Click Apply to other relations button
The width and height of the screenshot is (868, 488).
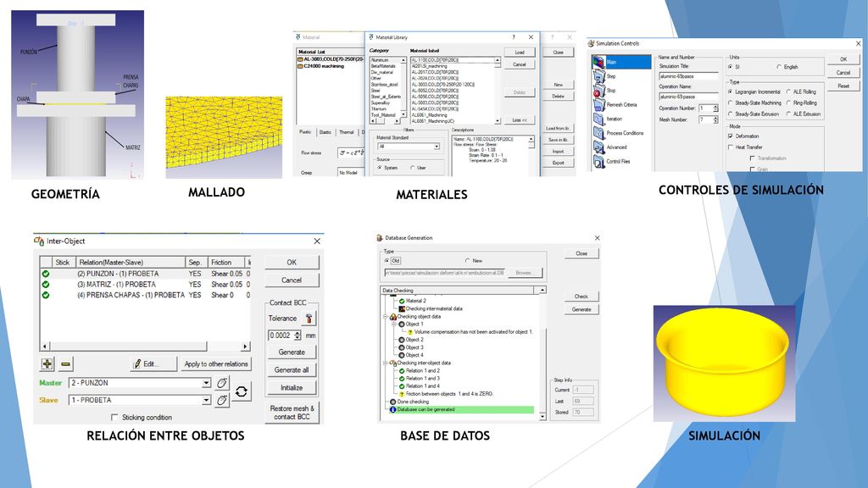pyautogui.click(x=216, y=364)
